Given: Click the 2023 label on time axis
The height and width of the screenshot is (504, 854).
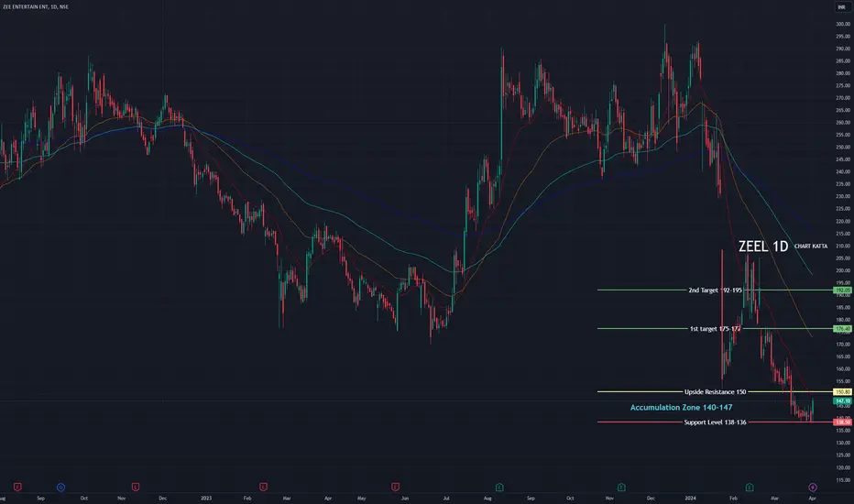Looking at the screenshot, I should coord(206,498).
